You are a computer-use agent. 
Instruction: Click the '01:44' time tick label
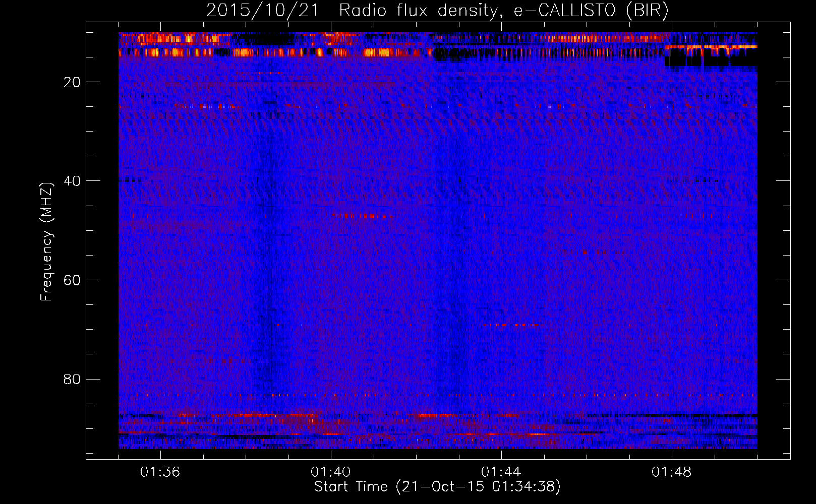(x=501, y=472)
